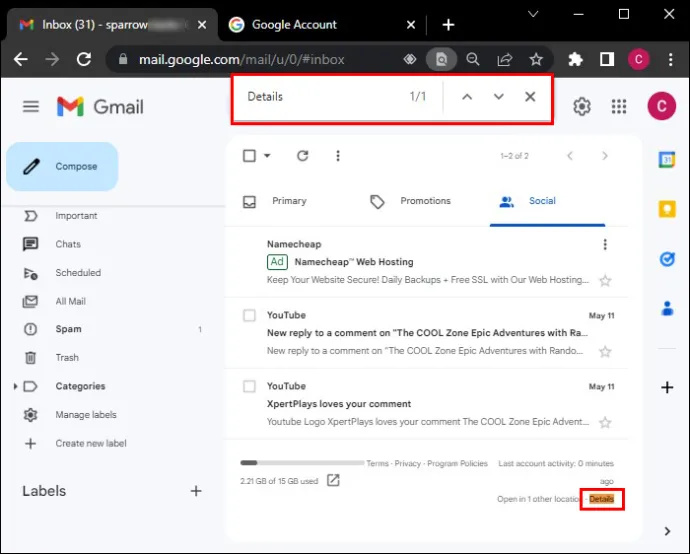690x554 pixels.
Task: Toggle the select all messages checkbox
Action: point(250,156)
